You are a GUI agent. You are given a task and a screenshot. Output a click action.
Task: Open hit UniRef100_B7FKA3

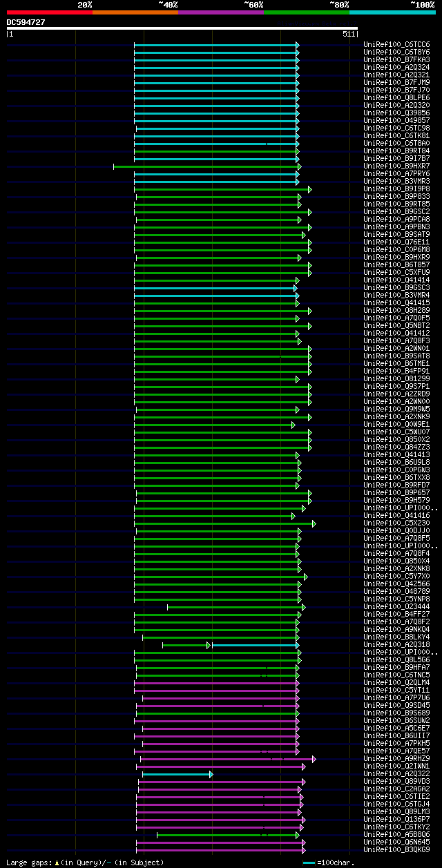click(396, 59)
